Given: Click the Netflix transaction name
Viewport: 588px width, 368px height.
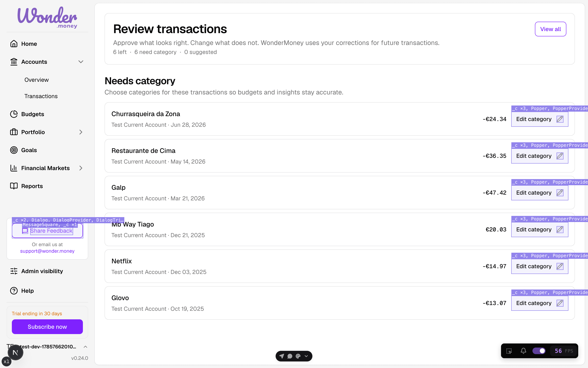Looking at the screenshot, I should (x=121, y=261).
